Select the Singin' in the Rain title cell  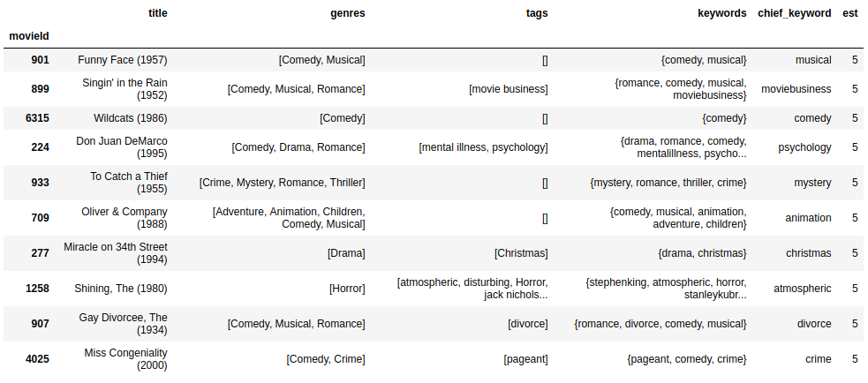[x=125, y=88]
